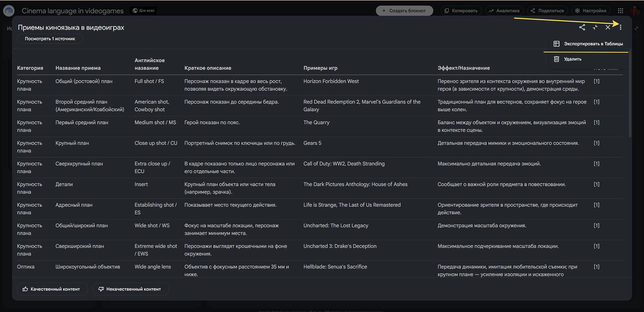Collapse the table with the shrink icon
Image resolution: width=644 pixels, height=312 pixels.
pos(595,27)
